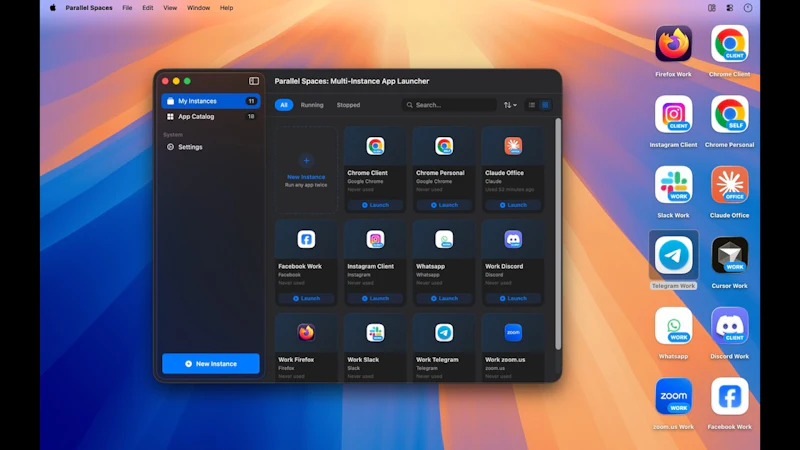Select App Catalog in sidebar
This screenshot has height=450, width=800.
click(211, 117)
